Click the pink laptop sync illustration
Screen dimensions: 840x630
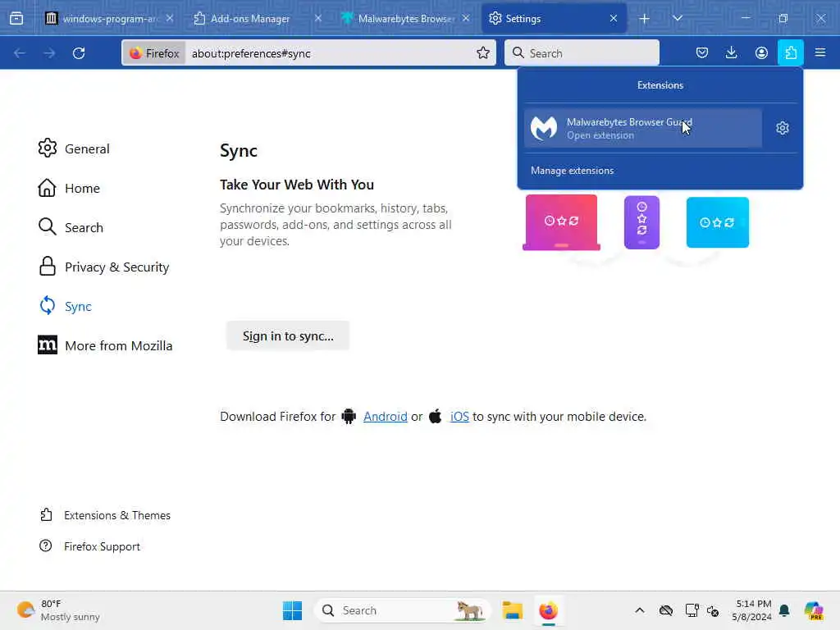pyautogui.click(x=561, y=222)
